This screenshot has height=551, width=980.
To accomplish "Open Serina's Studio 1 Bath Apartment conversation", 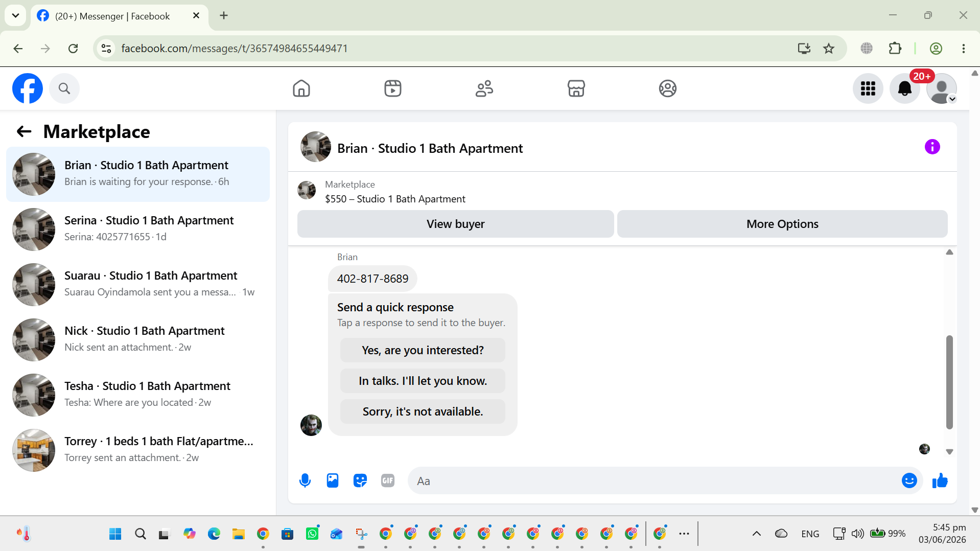I will tap(138, 229).
